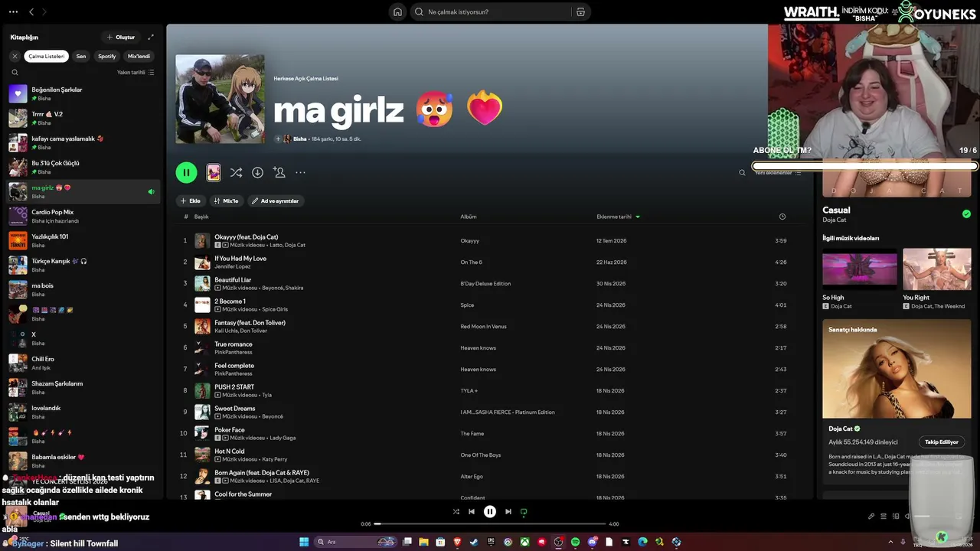Open the Shazam Şarkılarım playlist
Screen dimensions: 980x551
[x=84, y=388]
